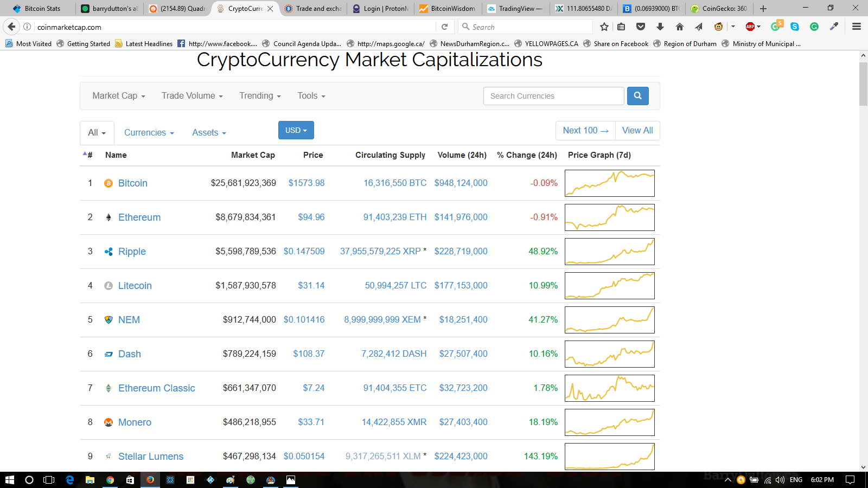Click the vertical page scrollbar thumb
Screen dimensions: 868x488
coord(863,84)
